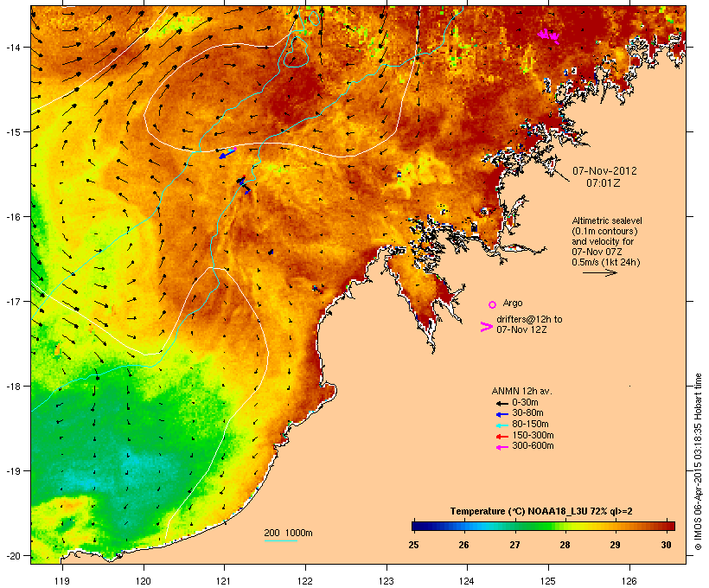Click the latitude axis label -16
This screenshot has width=709, height=588.
coord(12,217)
